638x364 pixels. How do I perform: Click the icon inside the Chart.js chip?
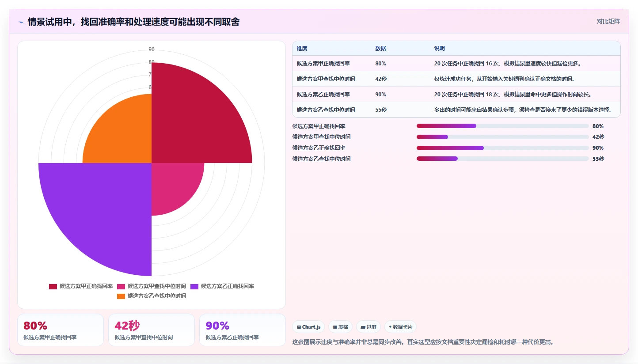point(299,327)
